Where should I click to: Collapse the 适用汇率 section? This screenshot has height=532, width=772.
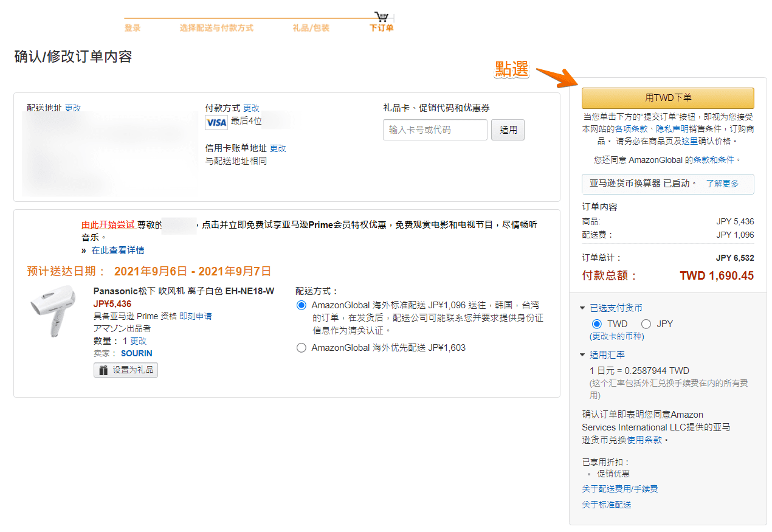click(x=602, y=355)
